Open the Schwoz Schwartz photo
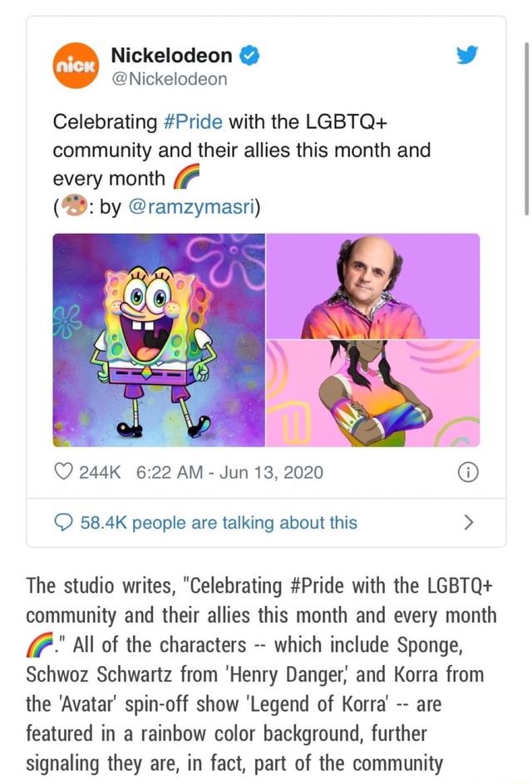This screenshot has height=784, width=532. [x=373, y=283]
